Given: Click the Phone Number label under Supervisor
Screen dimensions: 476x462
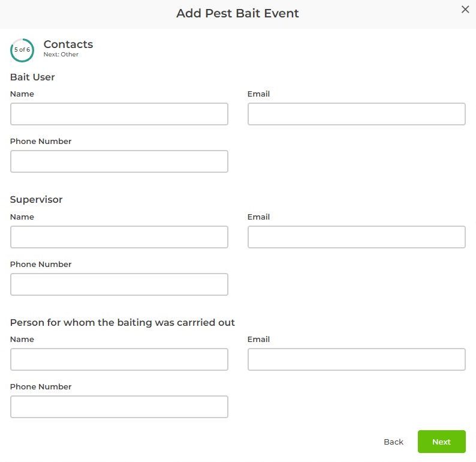Looking at the screenshot, I should pos(41,265).
